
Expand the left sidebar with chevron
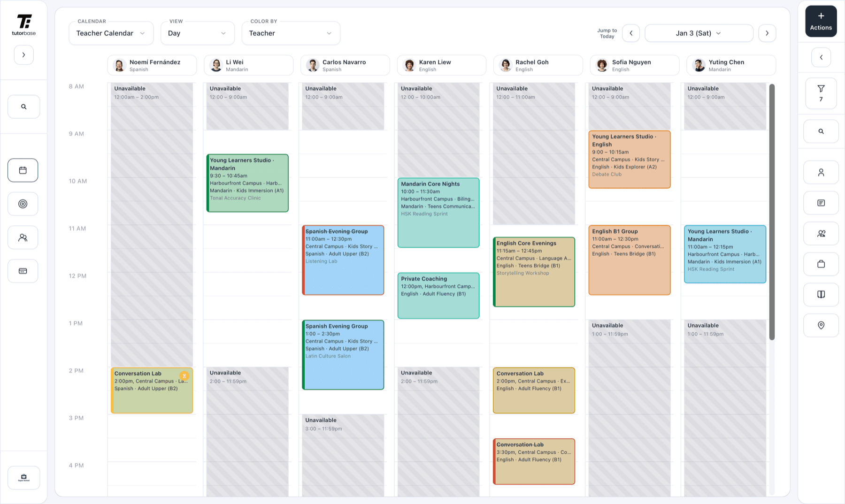point(23,55)
